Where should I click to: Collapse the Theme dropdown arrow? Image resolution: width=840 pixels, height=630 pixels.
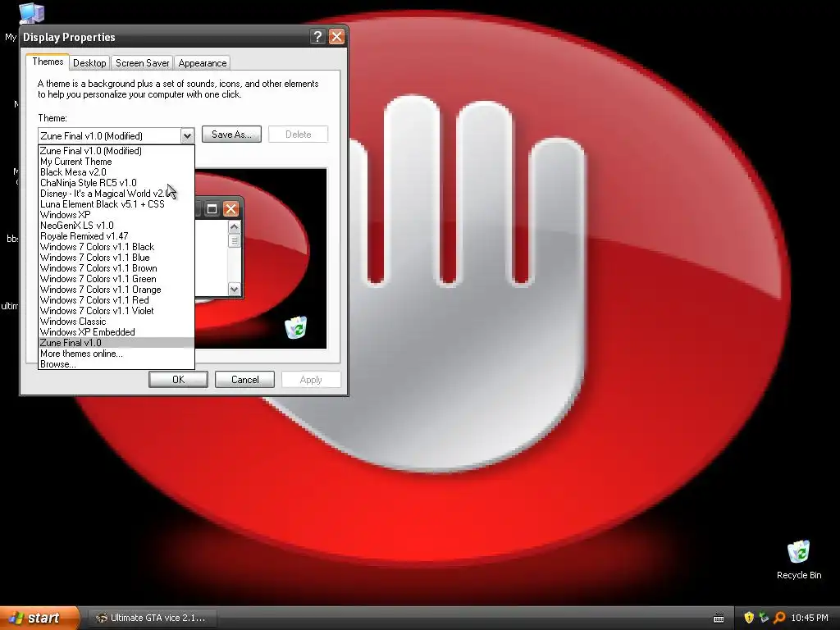point(186,136)
